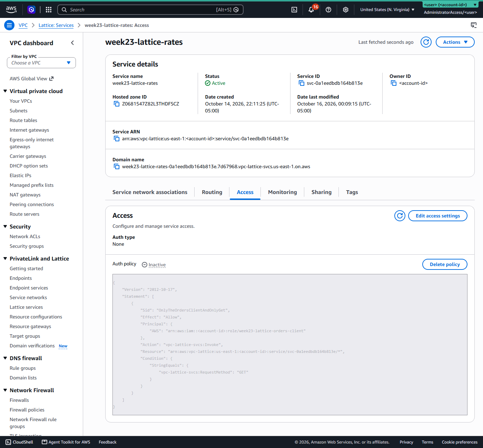The image size is (483, 448).
Task: Open Agent Toolkit for AWS
Action: click(66, 442)
